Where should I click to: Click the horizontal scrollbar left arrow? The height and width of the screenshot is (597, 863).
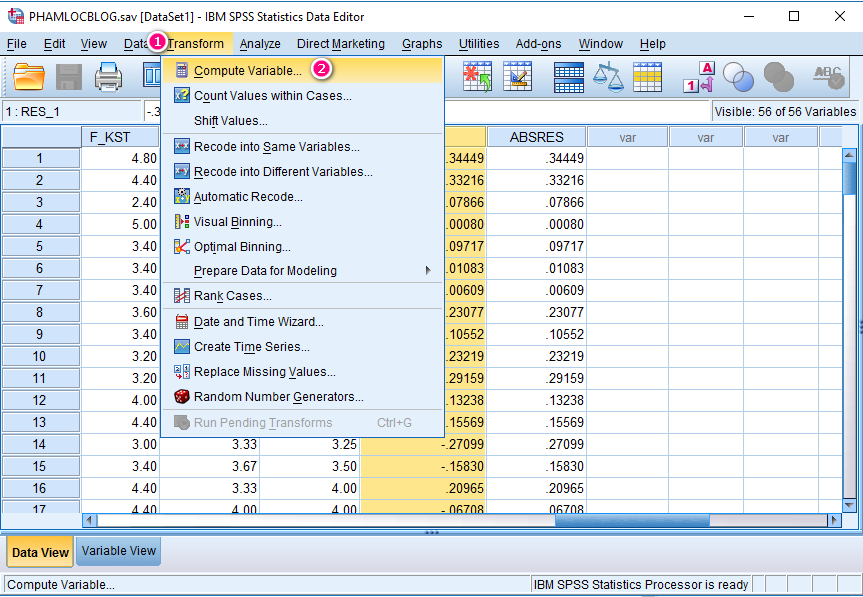[x=90, y=520]
